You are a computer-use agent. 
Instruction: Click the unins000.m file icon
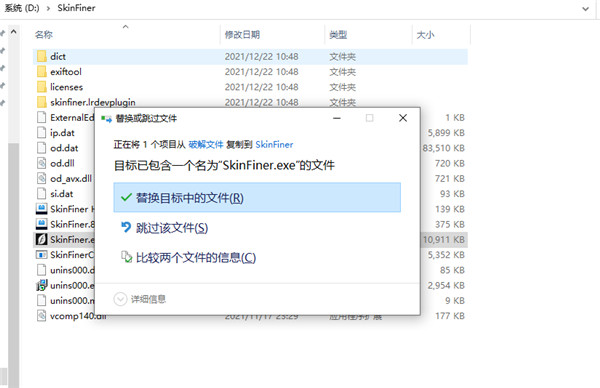point(41,300)
